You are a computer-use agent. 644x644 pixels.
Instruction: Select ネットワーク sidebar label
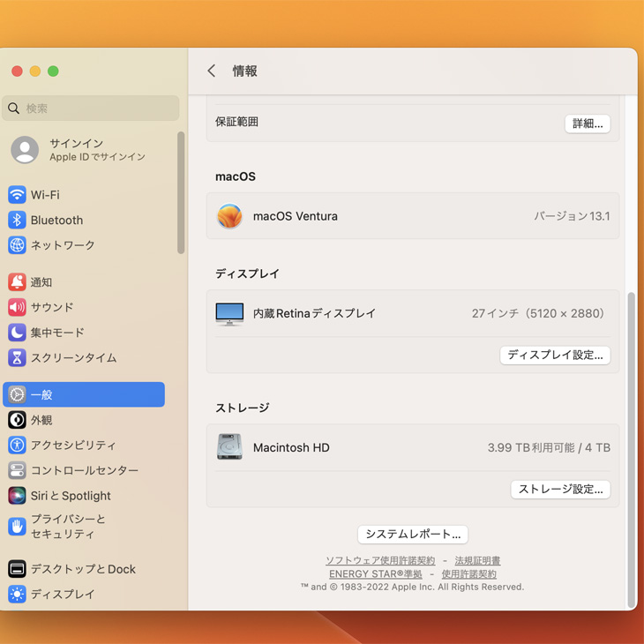pos(63,245)
